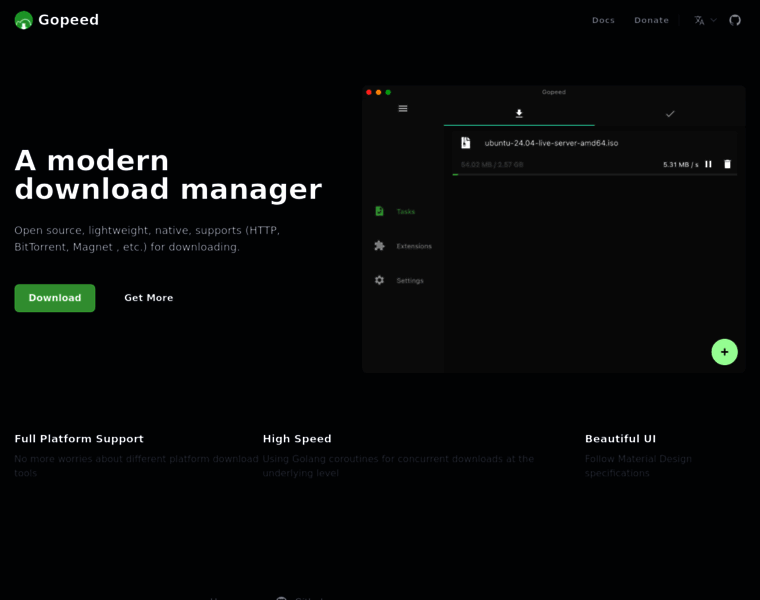Open the Docs navigation link
This screenshot has height=600, width=760.
603,20
